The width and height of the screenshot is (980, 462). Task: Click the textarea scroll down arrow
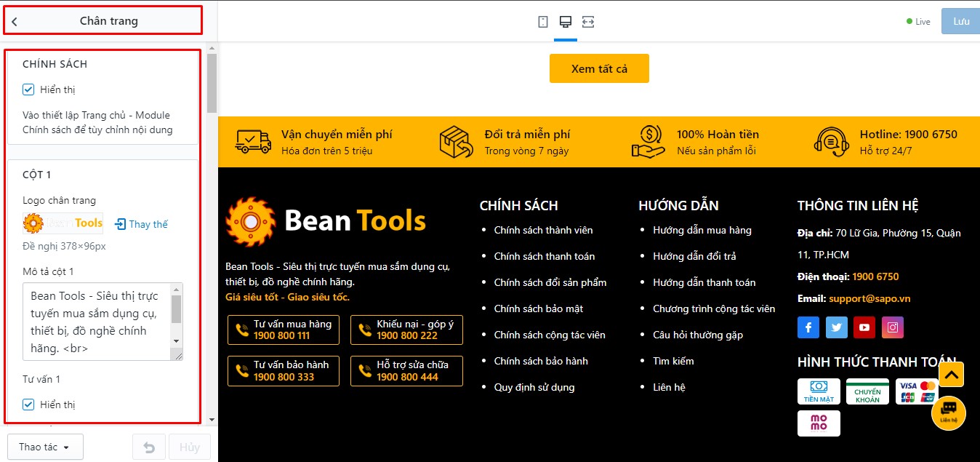click(176, 341)
